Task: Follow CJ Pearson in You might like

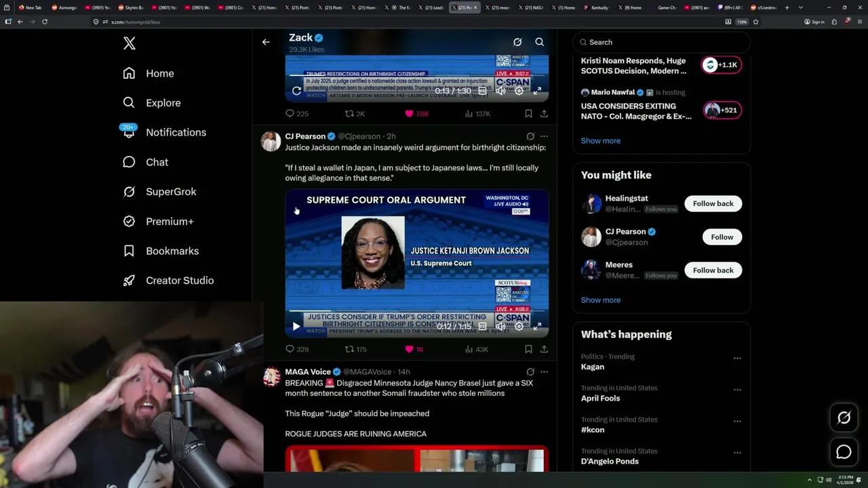Action: 722,237
